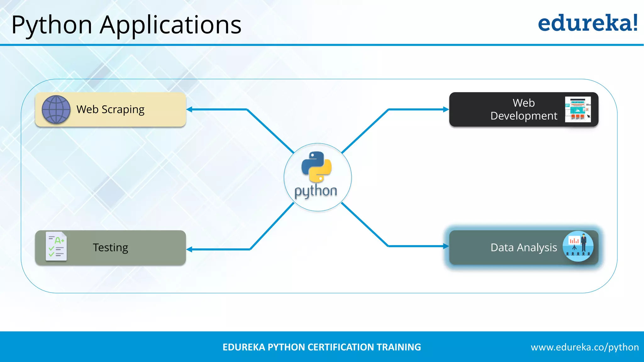Click the Python logo in the center circle
This screenshot has height=362, width=644.
[x=316, y=167]
